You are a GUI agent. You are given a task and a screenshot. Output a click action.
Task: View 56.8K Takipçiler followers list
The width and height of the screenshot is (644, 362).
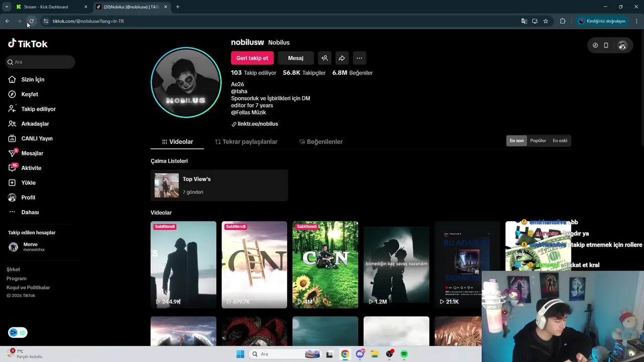tap(304, 73)
